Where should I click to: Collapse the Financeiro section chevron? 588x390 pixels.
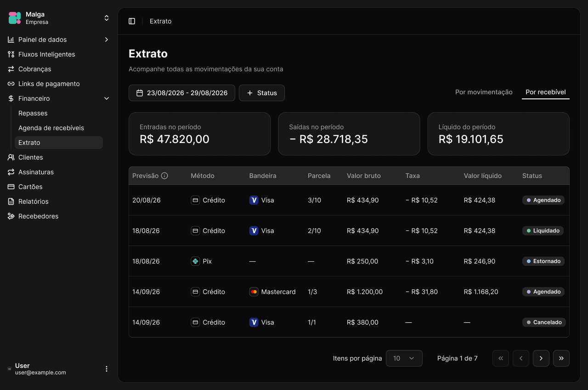point(107,98)
